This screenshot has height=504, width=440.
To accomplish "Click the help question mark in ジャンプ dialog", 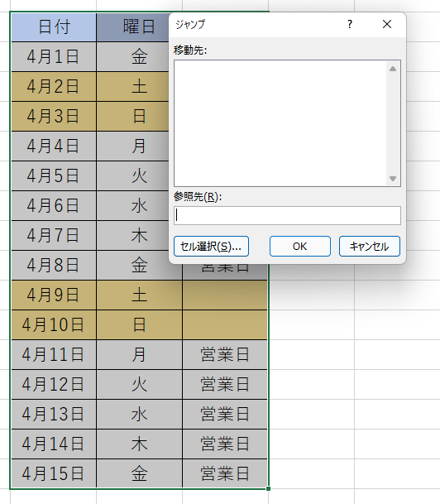I will click(x=350, y=24).
